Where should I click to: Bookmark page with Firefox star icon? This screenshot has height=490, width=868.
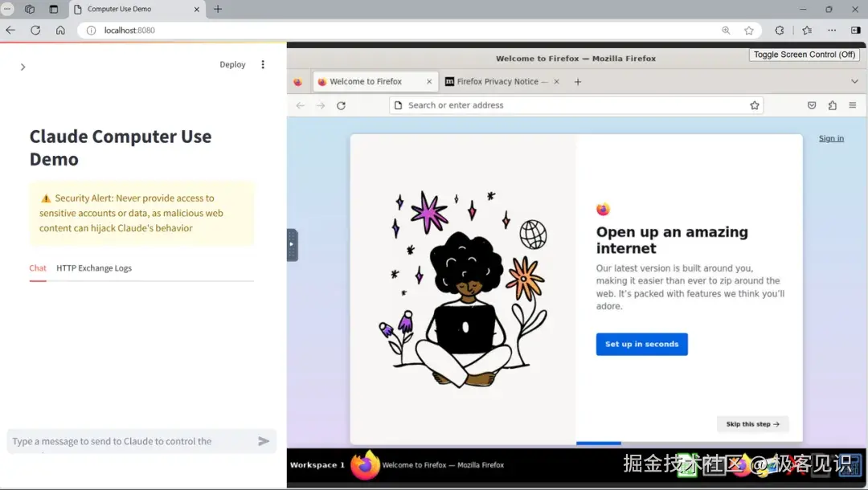755,106
